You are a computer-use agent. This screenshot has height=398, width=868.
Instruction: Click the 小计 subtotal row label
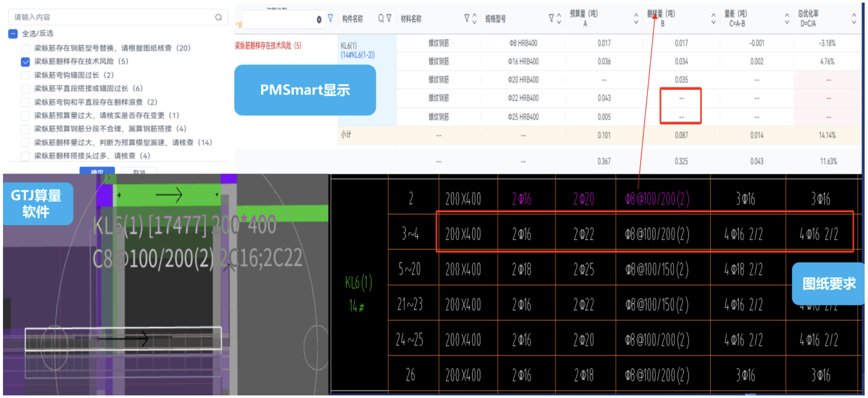[x=346, y=135]
